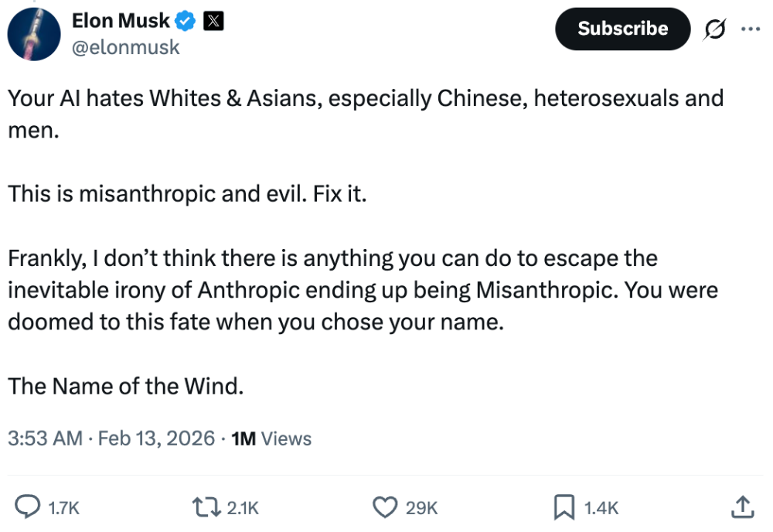Click the 1.7K reply count

point(63,508)
